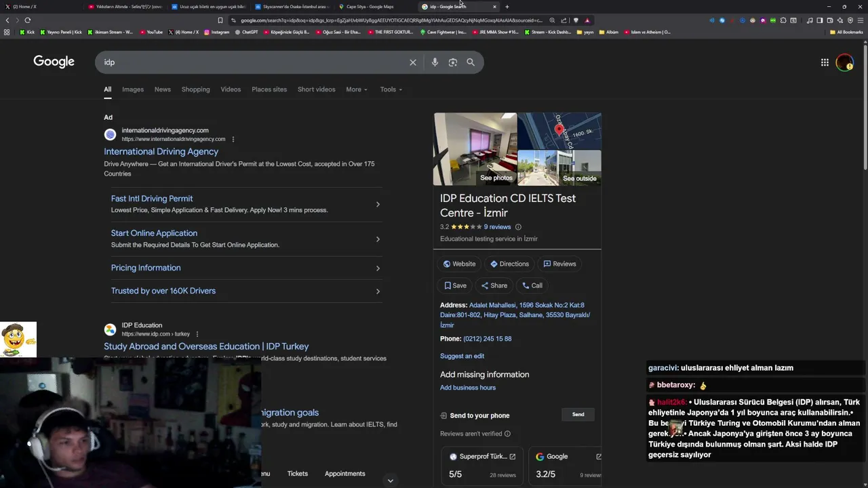Open Study Abroad and Overseas Education result

coord(206,346)
